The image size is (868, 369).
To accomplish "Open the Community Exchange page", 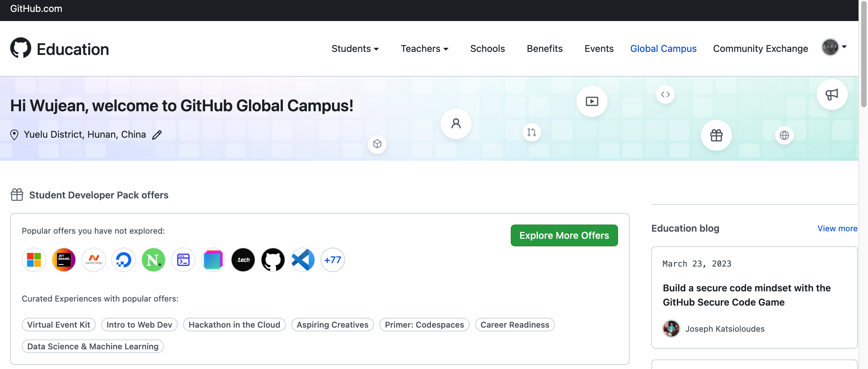I will pos(760,49).
